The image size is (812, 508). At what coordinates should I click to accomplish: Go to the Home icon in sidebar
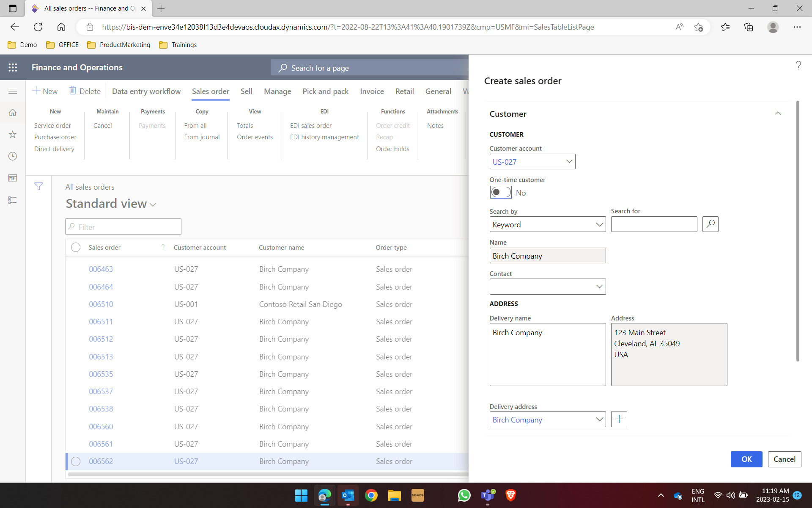pyautogui.click(x=13, y=113)
